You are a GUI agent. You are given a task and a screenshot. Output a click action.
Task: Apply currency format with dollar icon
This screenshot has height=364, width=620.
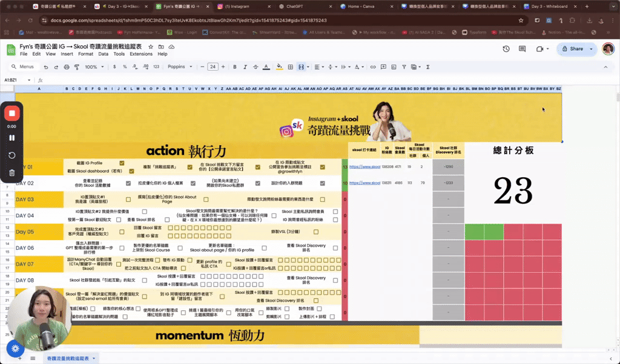tap(114, 67)
